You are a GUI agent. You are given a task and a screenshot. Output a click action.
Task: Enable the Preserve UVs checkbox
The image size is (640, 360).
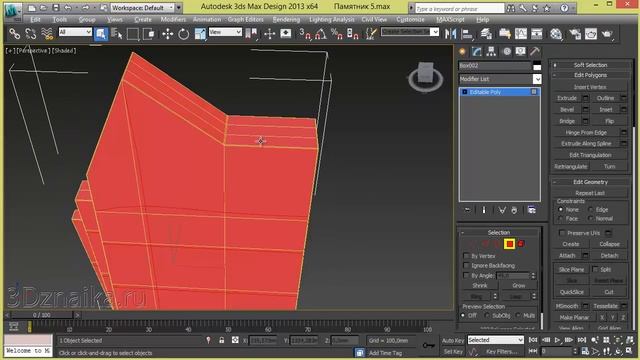pyautogui.click(x=562, y=233)
